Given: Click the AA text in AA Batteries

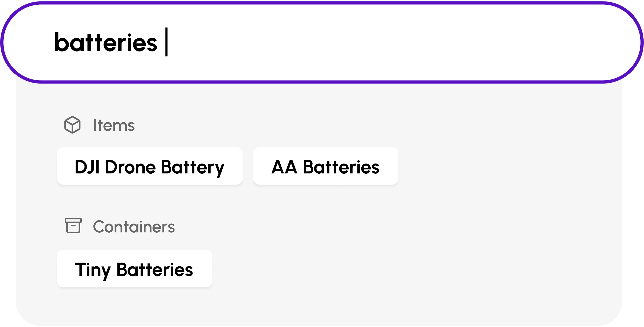Looking at the screenshot, I should [x=285, y=167].
